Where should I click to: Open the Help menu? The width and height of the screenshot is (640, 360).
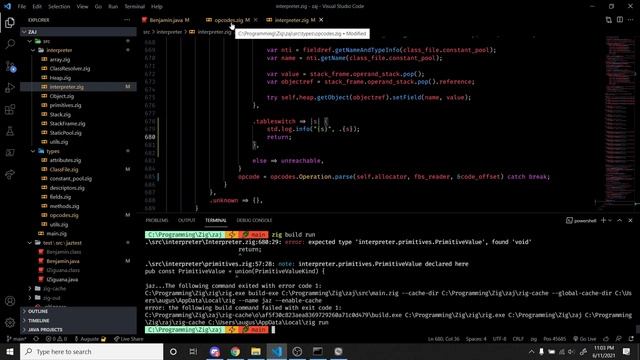[157, 7]
